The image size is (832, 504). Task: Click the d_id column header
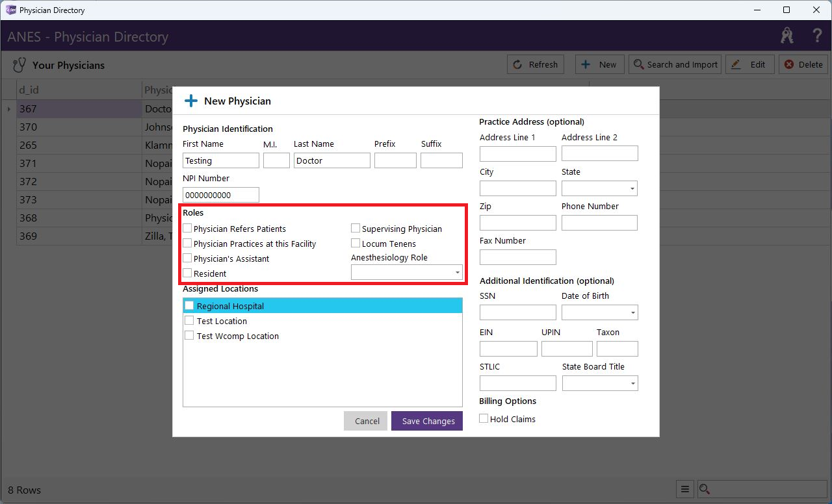(x=79, y=90)
